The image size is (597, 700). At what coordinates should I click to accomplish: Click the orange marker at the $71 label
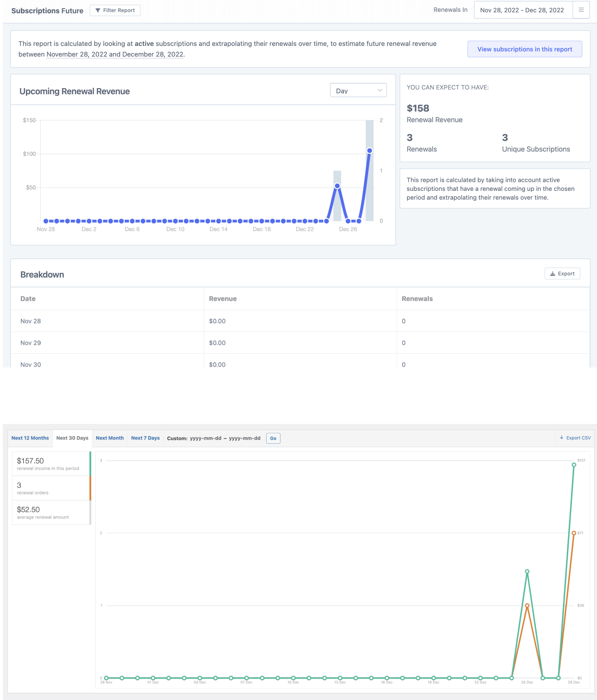(x=573, y=533)
